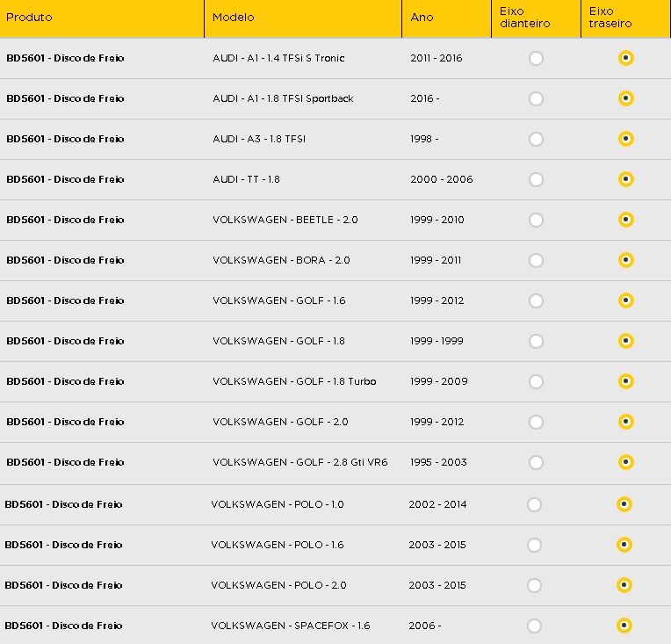Click model text VOLKSWAGEN - POLO - 1.0
The width and height of the screenshot is (671, 644).
click(x=278, y=504)
